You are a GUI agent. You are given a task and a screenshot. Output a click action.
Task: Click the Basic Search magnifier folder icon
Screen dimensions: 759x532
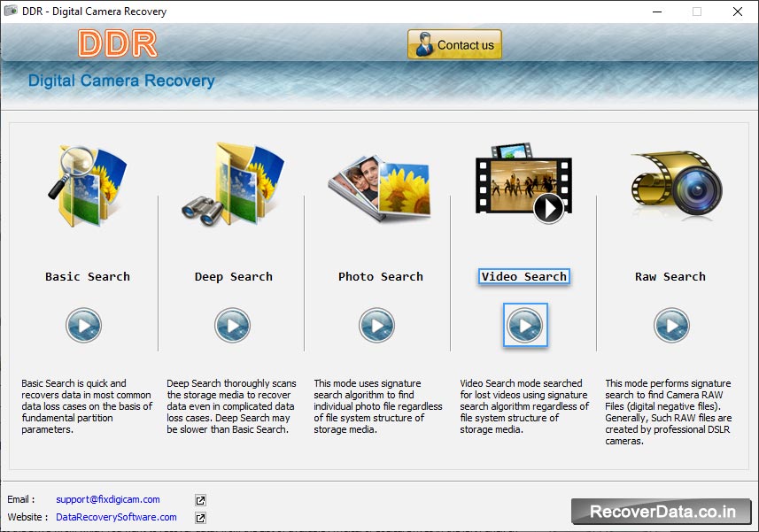point(88,186)
